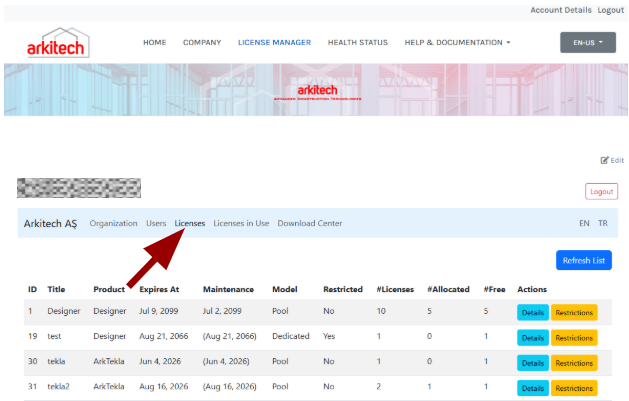Switch language to TR in sub-bar
Screen dimensions: 629x401
(603, 223)
